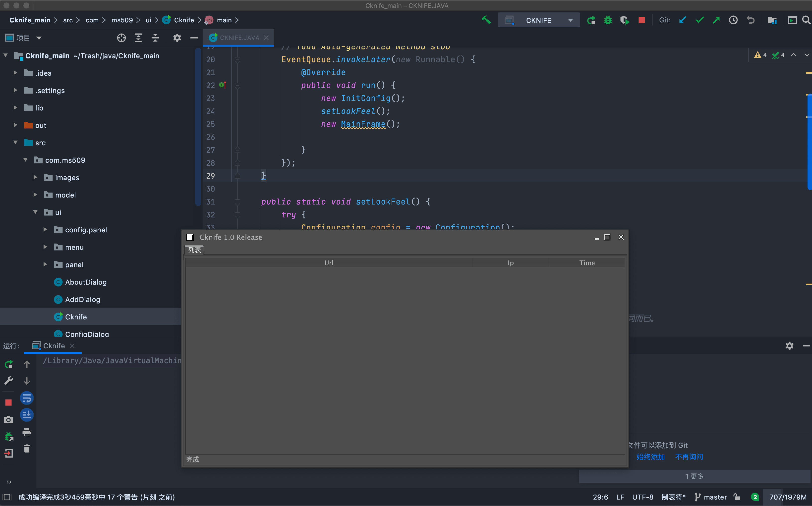Collapse the ui package
This screenshot has width=812, height=506.
[35, 212]
